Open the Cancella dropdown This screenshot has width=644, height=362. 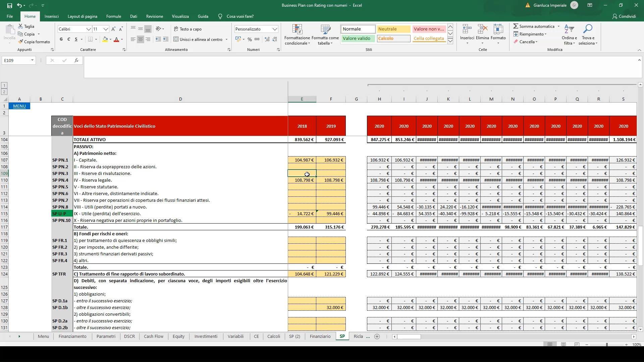tap(526, 42)
